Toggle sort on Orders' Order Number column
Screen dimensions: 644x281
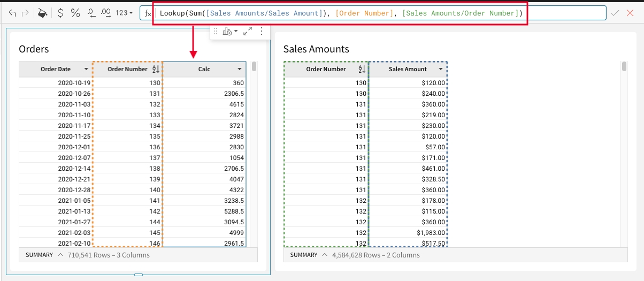click(x=156, y=70)
